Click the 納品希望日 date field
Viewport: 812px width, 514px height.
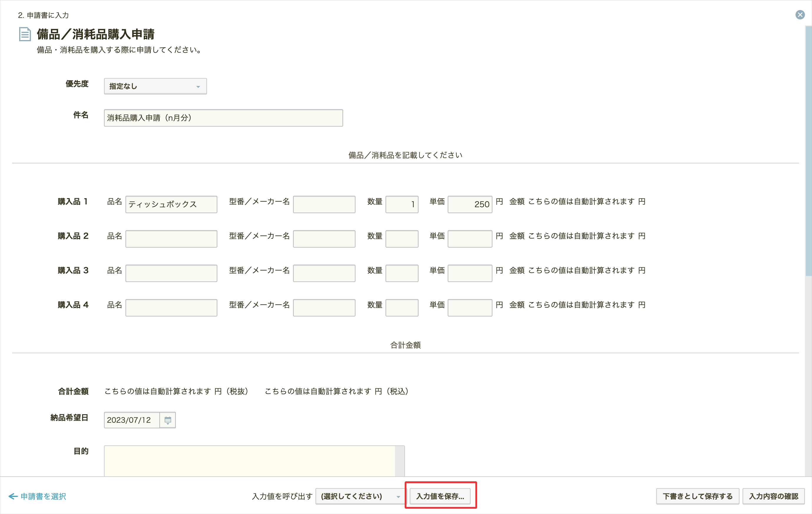tap(132, 420)
